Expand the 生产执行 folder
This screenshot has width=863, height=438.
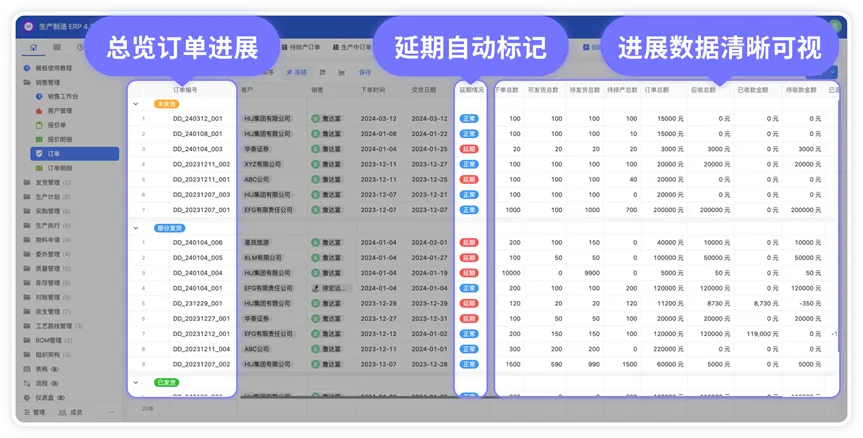point(47,225)
